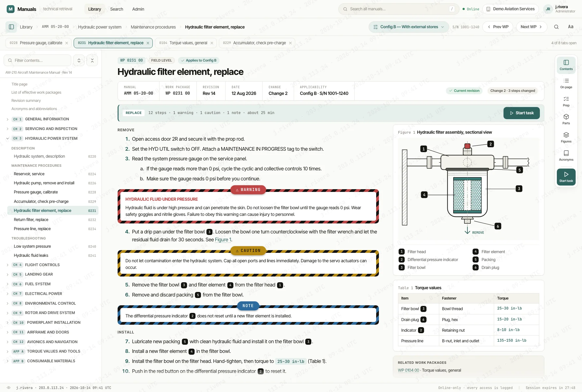
Task: Click the eye icon in status bar
Action: click(8, 388)
